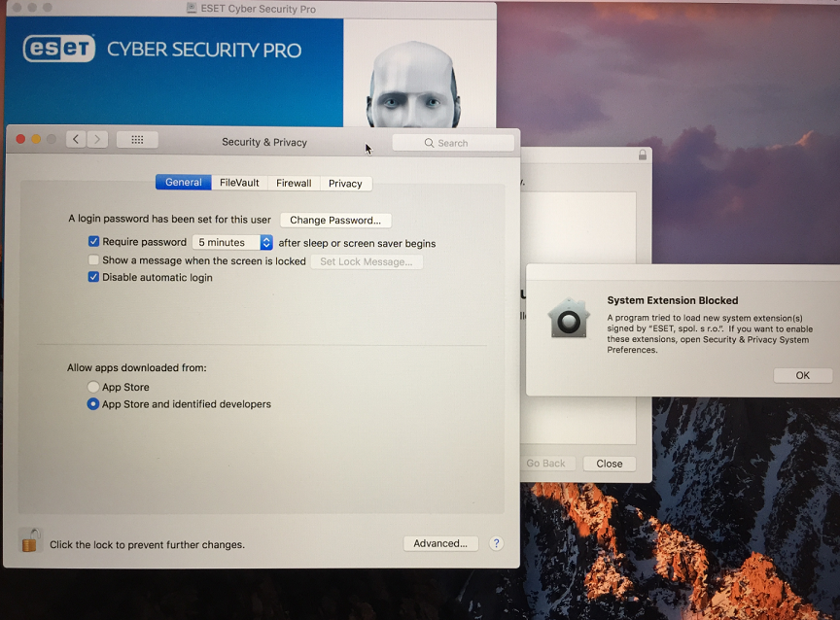This screenshot has height=620, width=840.
Task: Toggle the Require password checkbox
Action: tap(93, 241)
